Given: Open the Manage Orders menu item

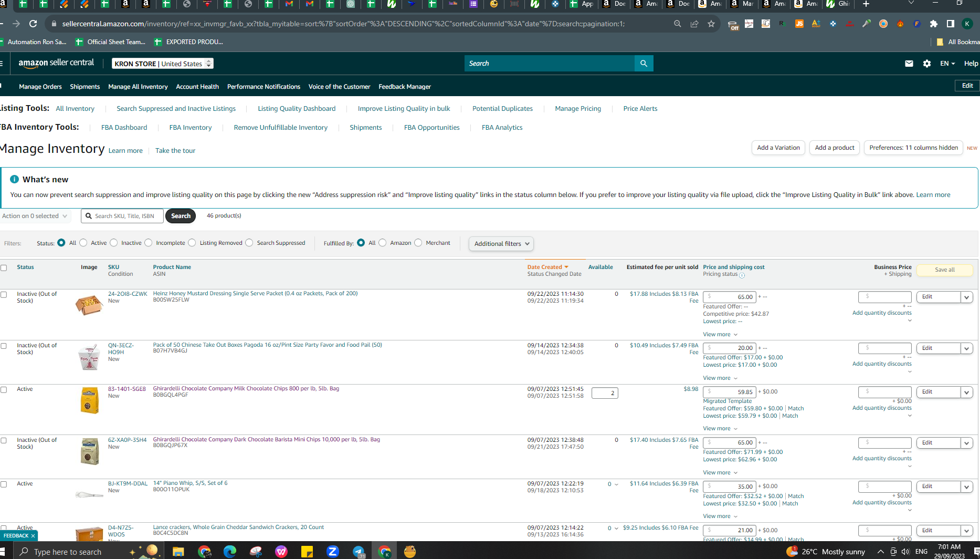Looking at the screenshot, I should pos(40,87).
